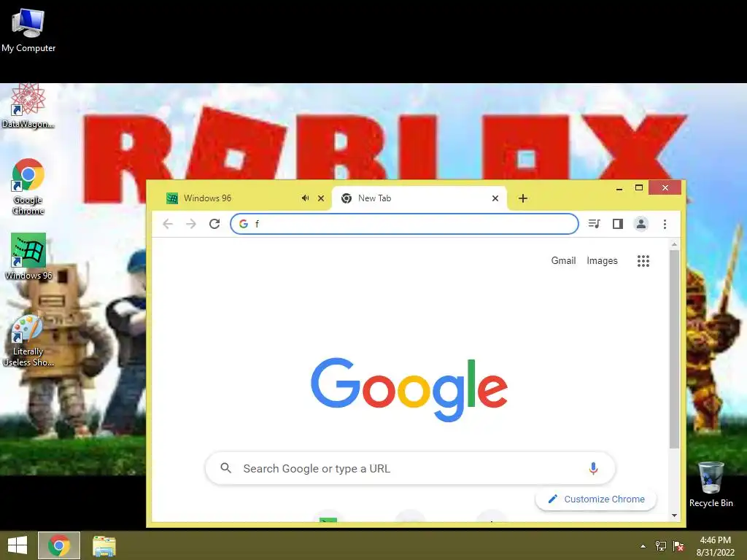The image size is (747, 560).
Task: Show hidden tray icons arrow
Action: [x=643, y=546]
